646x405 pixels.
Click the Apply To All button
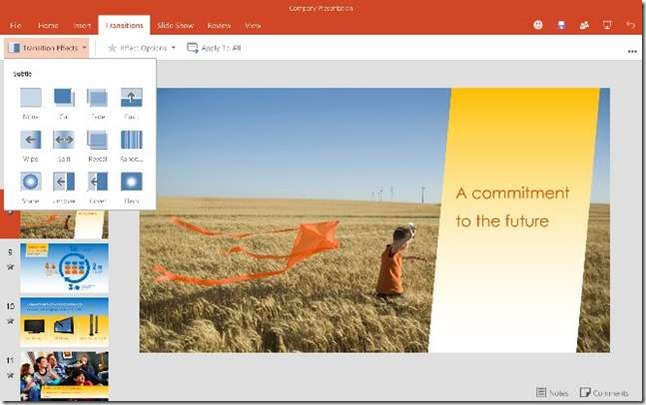(213, 47)
